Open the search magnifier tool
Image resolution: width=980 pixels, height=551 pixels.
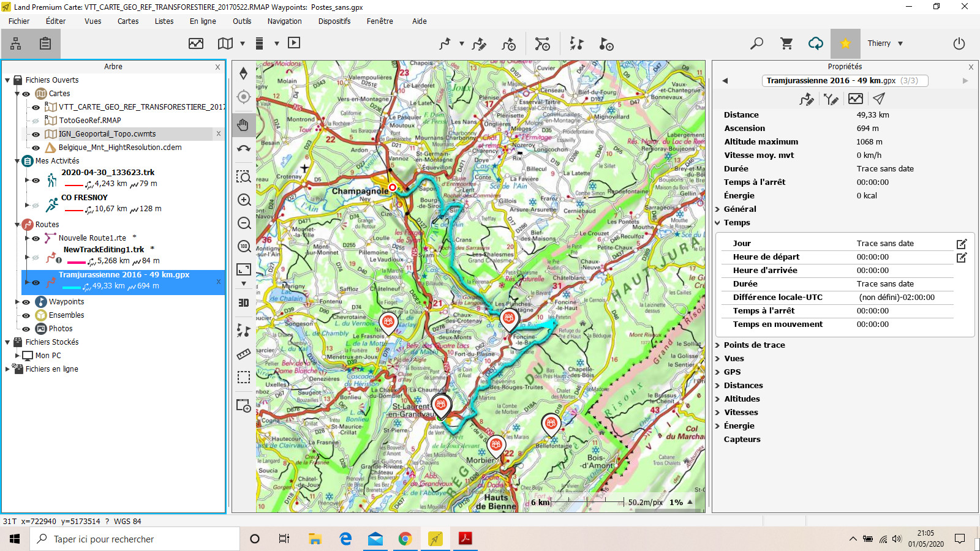click(x=756, y=43)
